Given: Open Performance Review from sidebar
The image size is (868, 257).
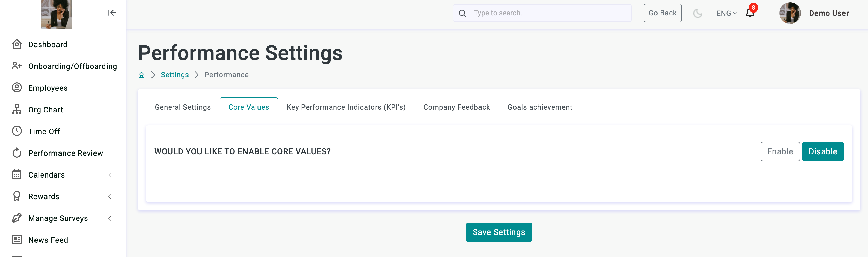Looking at the screenshot, I should [x=66, y=153].
